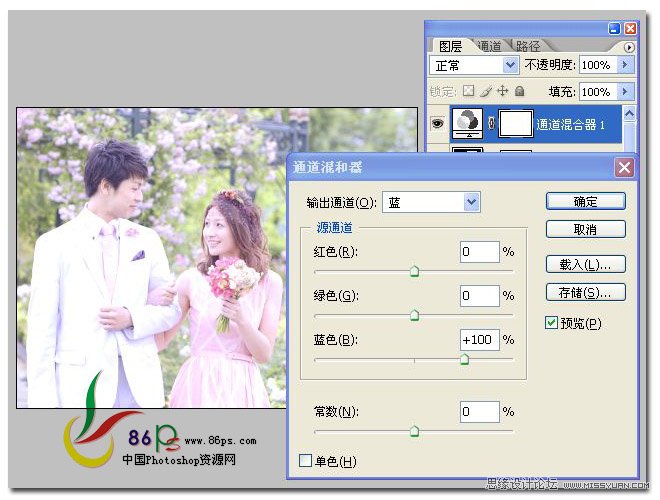
Task: Click the 红色(R) percent input field
Action: [x=479, y=252]
